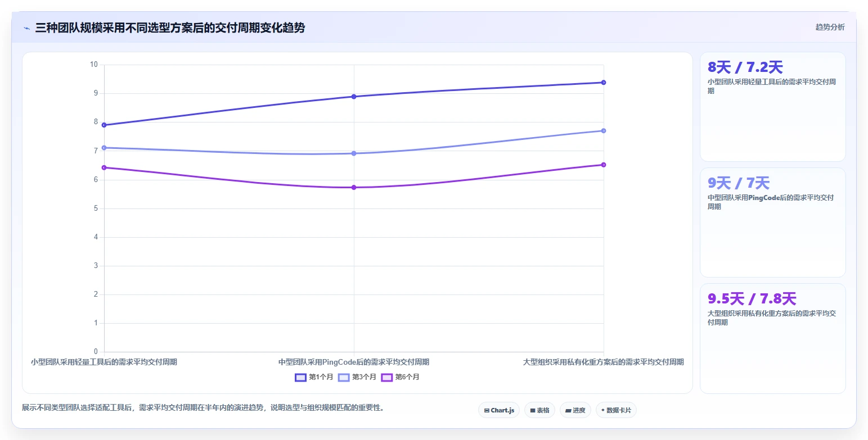Click the 第3个月 legend color box
868x440 pixels.
pyautogui.click(x=344, y=377)
